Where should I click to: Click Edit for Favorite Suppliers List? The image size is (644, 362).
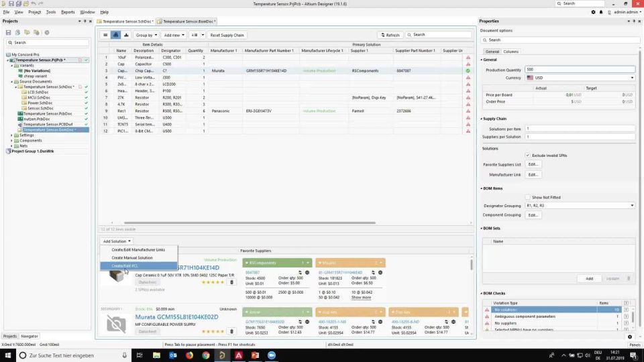coord(533,164)
